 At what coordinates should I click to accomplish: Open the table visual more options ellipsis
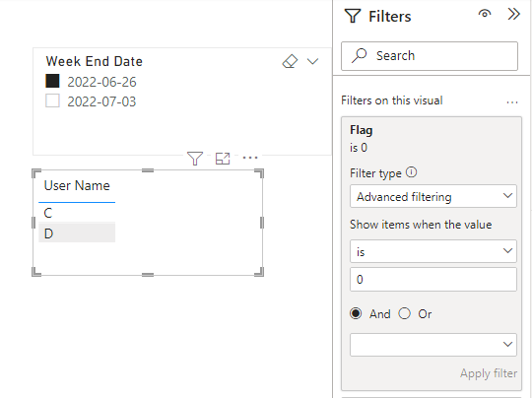click(250, 158)
